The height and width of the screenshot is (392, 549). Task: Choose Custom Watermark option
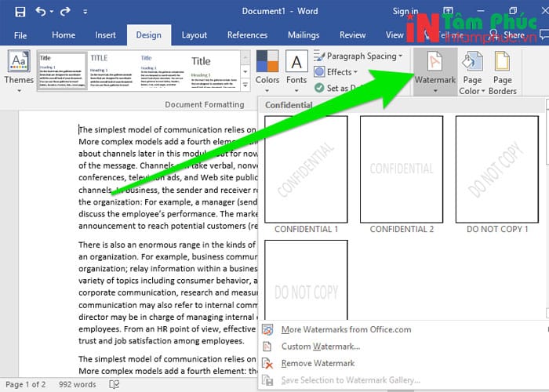coord(320,347)
